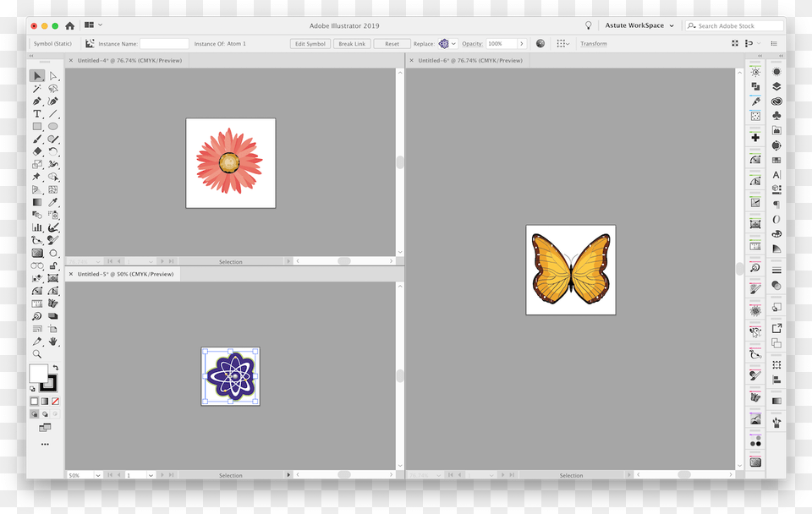
Task: Open the Replace symbol dropdown
Action: tap(453, 43)
